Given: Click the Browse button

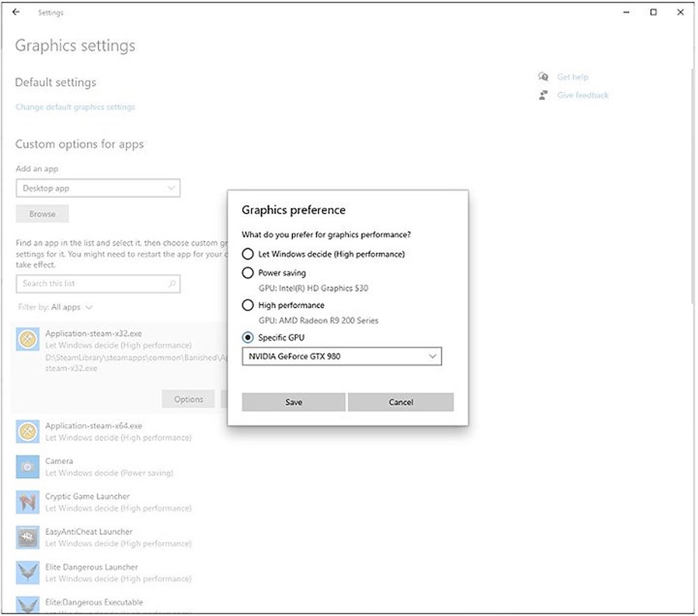Looking at the screenshot, I should click(x=43, y=214).
